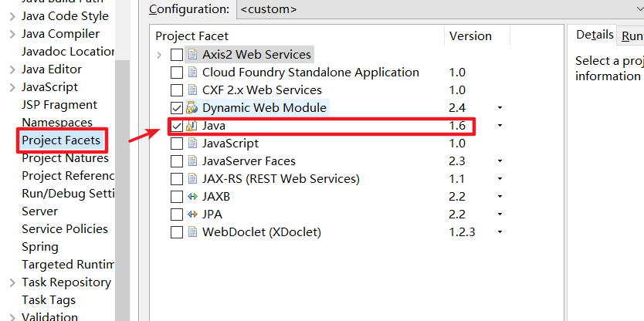Sort by the Project Facet column header
This screenshot has height=321, width=644.
[x=192, y=36]
